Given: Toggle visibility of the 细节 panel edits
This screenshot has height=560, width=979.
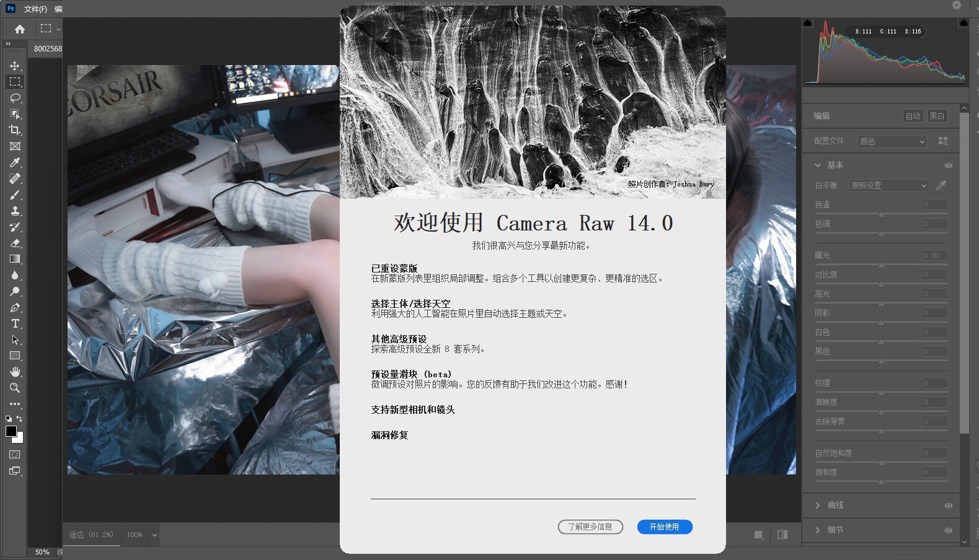Looking at the screenshot, I should 948,530.
